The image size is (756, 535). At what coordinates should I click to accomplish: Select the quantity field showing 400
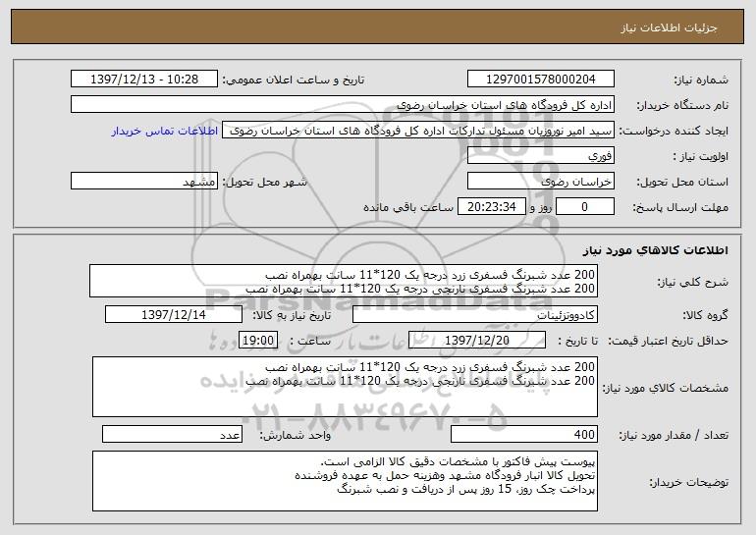coord(524,434)
